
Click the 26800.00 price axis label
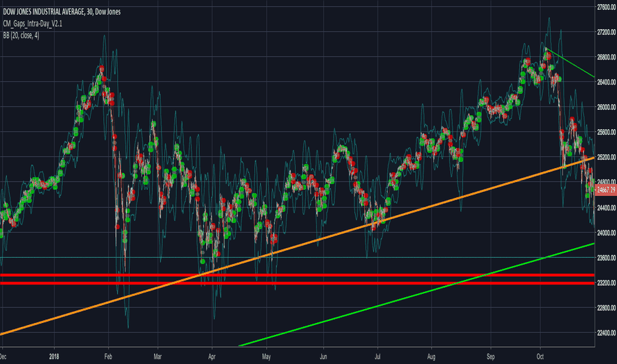pos(606,57)
